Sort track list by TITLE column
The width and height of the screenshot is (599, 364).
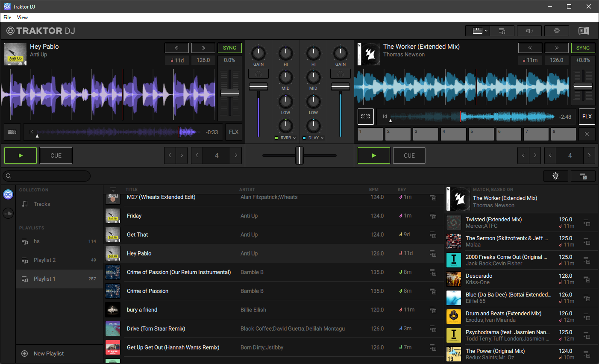point(132,189)
